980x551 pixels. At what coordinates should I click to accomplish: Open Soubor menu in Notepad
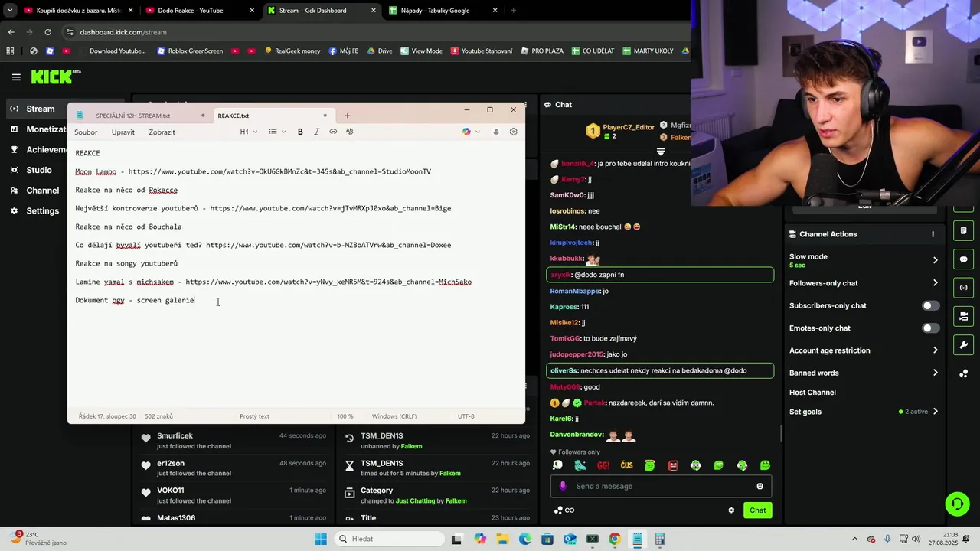click(x=86, y=132)
